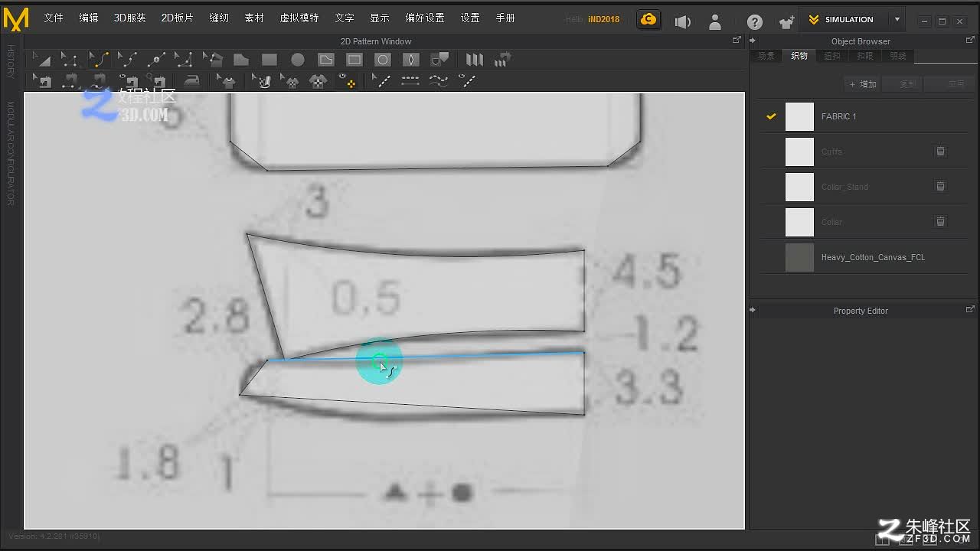Open the help question mark icon
This screenshot has width=980, height=551.
pos(755,21)
